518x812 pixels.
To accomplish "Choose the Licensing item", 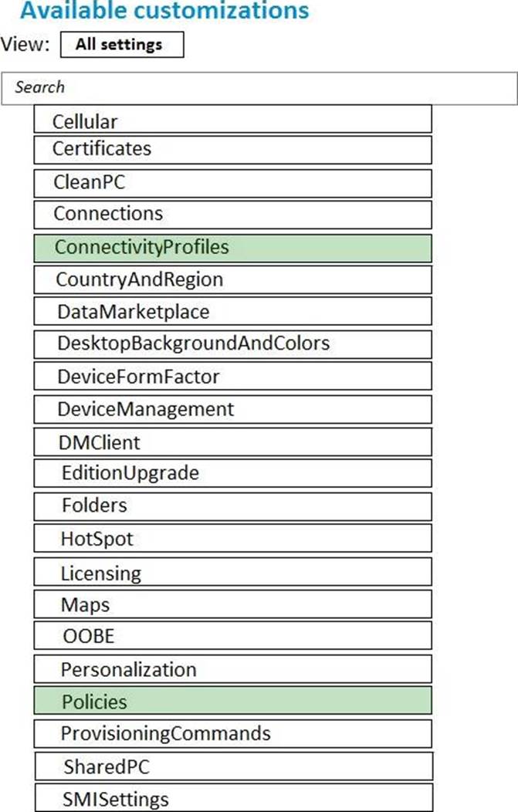I will pyautogui.click(x=232, y=573).
